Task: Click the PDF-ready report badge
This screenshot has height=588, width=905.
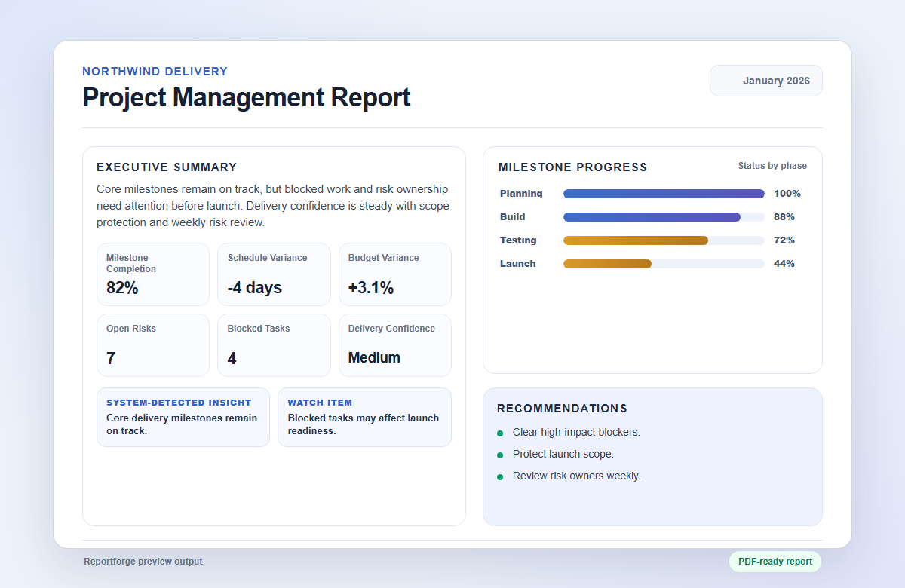Action: click(x=775, y=562)
